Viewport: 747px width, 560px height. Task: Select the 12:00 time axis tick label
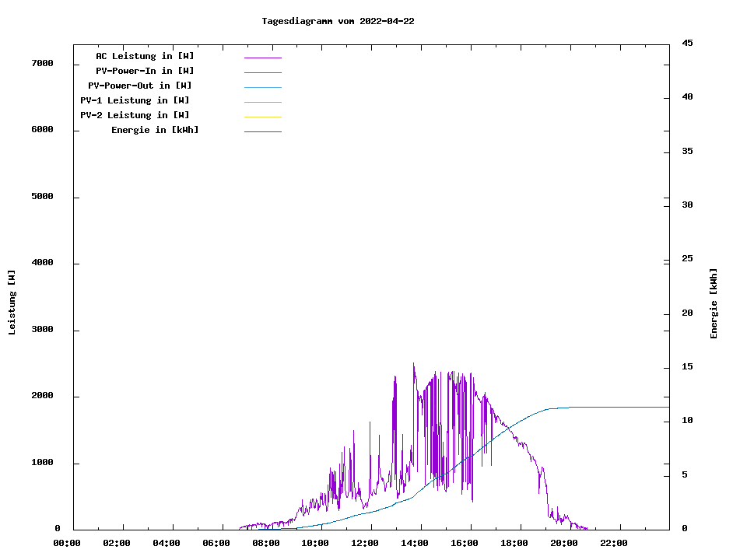click(x=365, y=543)
